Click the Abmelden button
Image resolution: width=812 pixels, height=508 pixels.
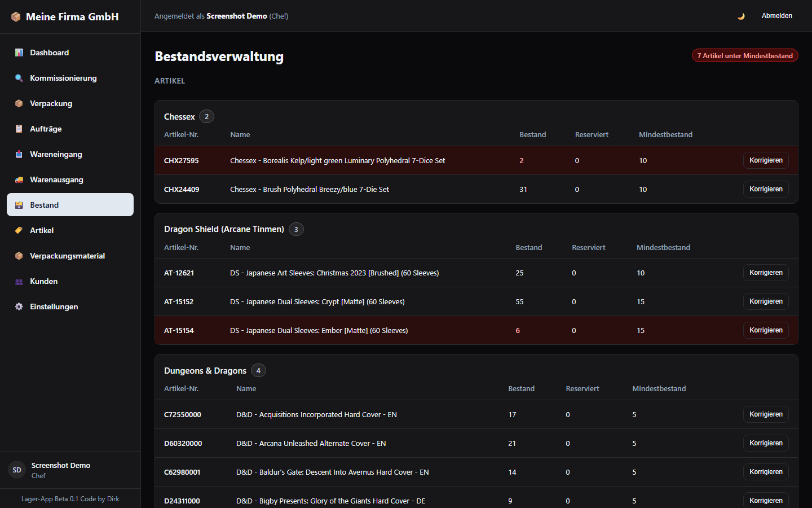tap(776, 16)
